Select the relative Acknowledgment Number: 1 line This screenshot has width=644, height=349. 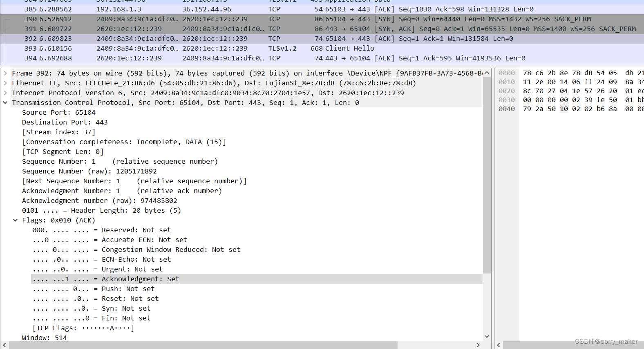coord(122,191)
